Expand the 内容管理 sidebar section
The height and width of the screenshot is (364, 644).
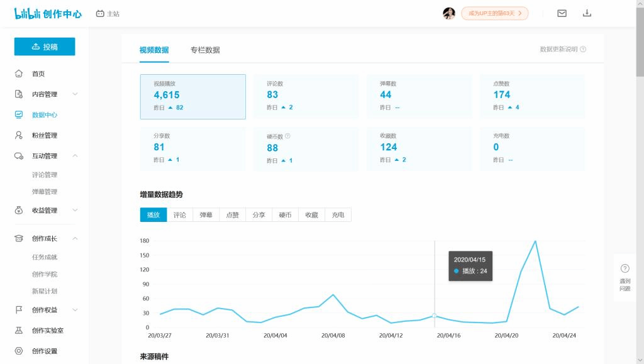pos(75,94)
